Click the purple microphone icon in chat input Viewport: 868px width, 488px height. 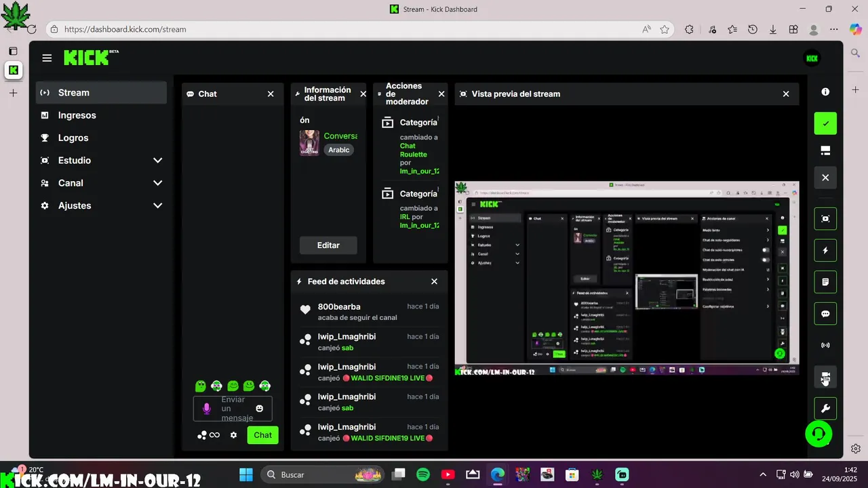(x=207, y=409)
